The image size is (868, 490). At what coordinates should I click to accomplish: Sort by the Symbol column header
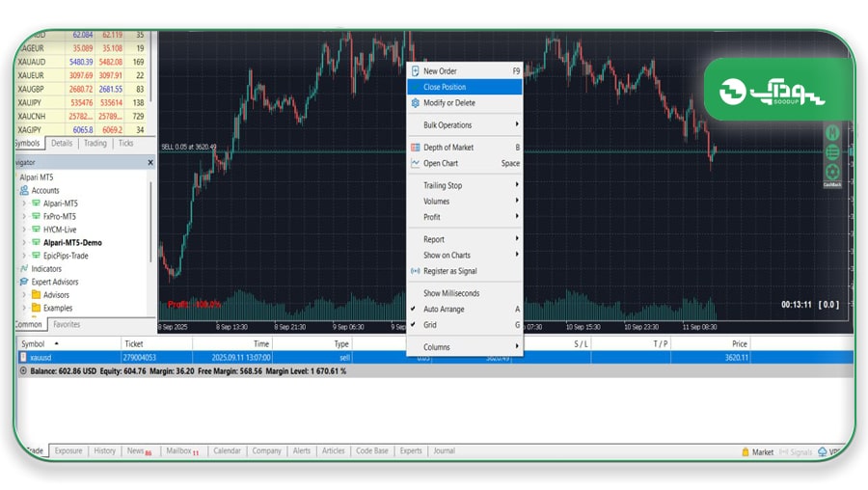pos(68,343)
